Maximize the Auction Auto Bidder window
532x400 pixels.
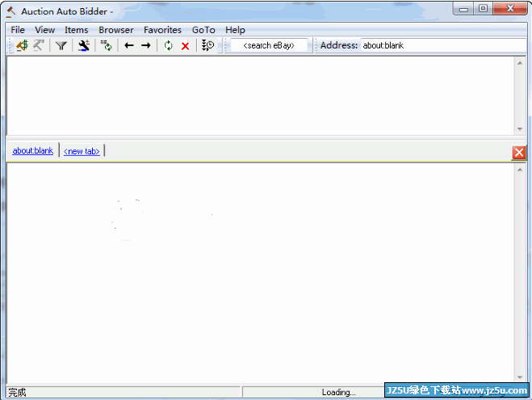click(483, 9)
